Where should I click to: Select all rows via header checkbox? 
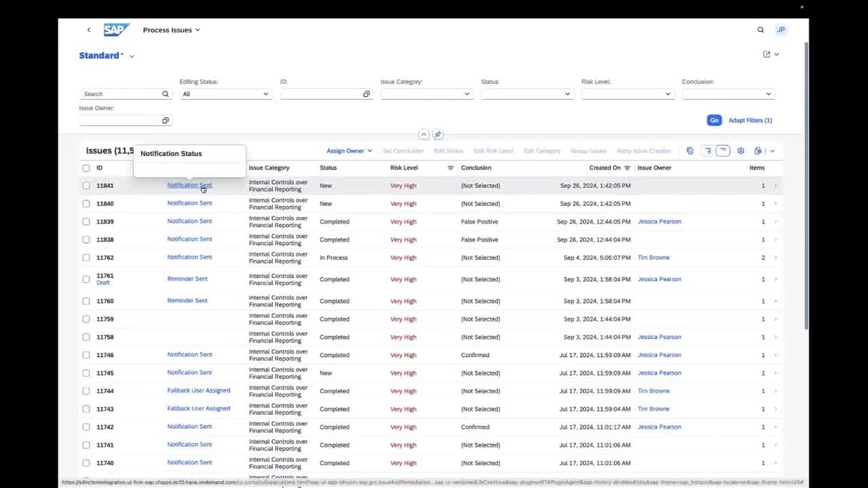(x=86, y=167)
